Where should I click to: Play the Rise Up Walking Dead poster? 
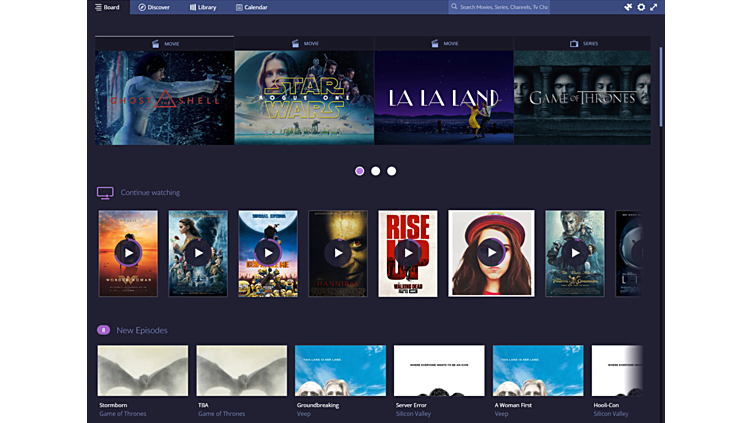pos(408,253)
